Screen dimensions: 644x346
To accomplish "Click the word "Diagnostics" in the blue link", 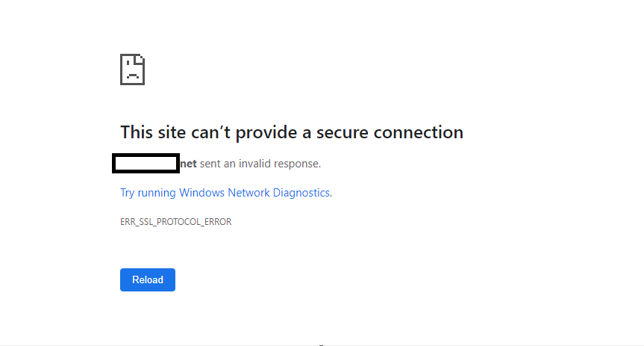I will (302, 193).
